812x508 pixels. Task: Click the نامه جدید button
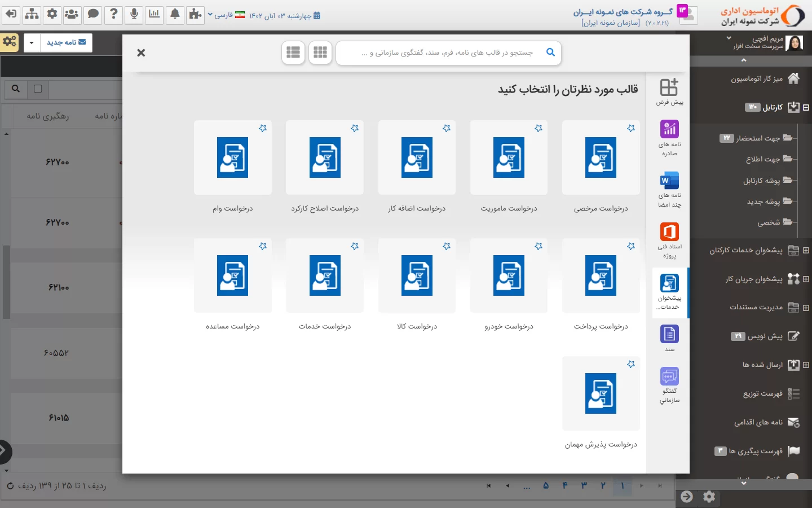(66, 43)
